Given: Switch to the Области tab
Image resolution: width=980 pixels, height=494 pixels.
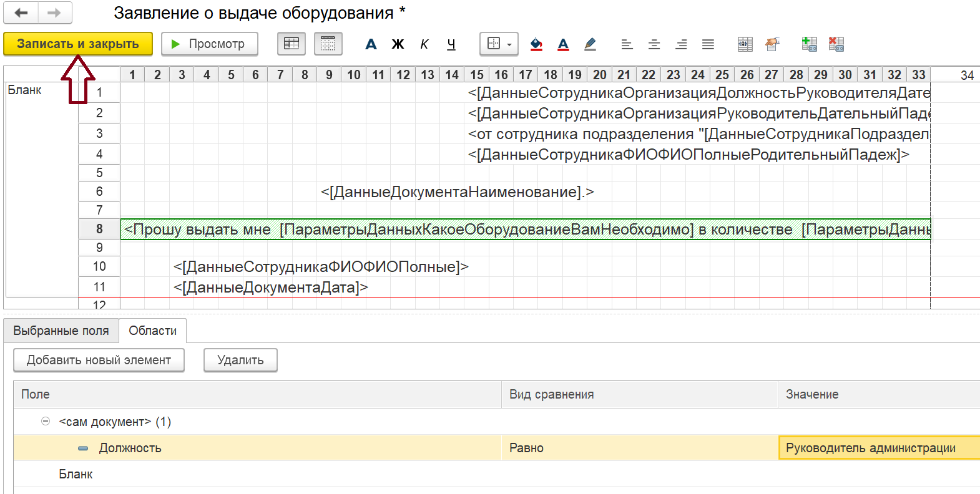Looking at the screenshot, I should point(153,331).
